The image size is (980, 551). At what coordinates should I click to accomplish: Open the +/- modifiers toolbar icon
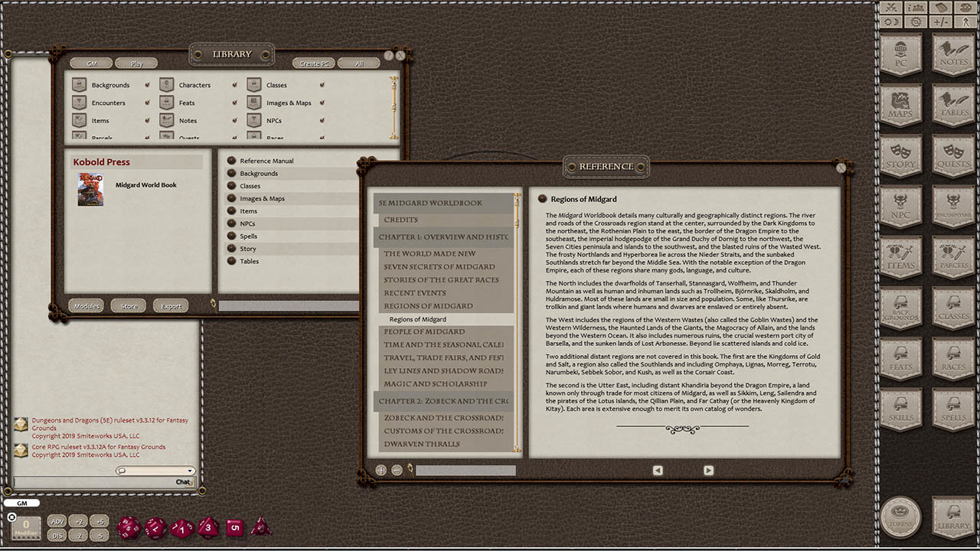pos(939,20)
